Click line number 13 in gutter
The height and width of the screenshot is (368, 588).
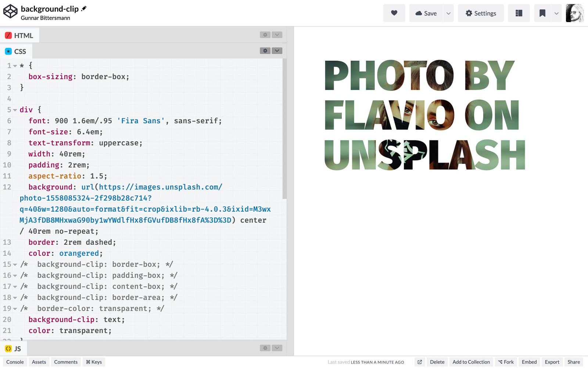pos(7,242)
